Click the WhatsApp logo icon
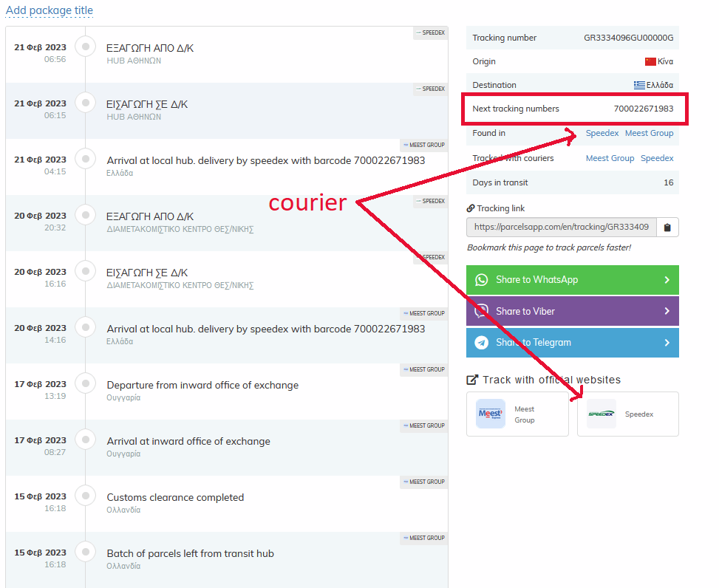 [482, 280]
